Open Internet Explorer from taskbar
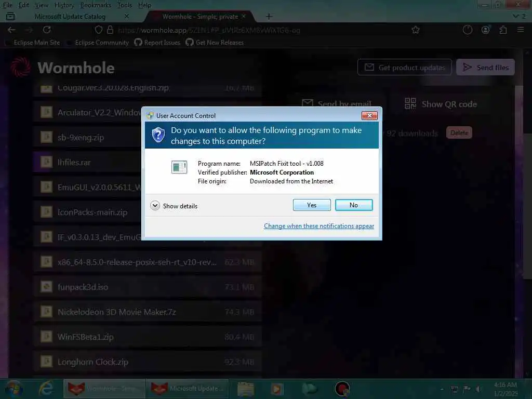This screenshot has height=399, width=532. [x=46, y=389]
